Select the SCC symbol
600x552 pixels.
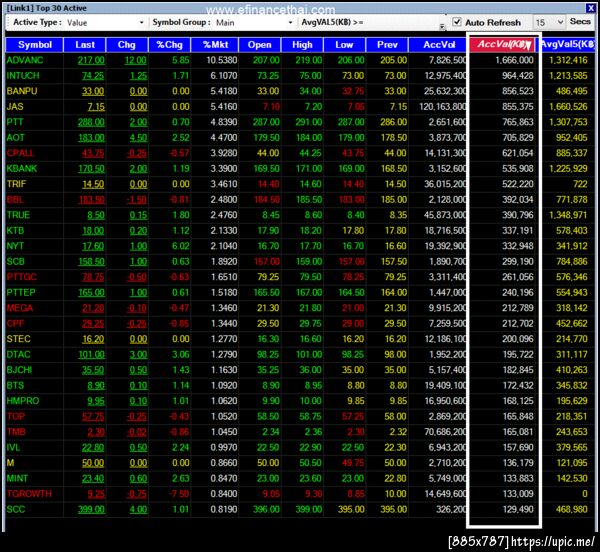[16, 509]
